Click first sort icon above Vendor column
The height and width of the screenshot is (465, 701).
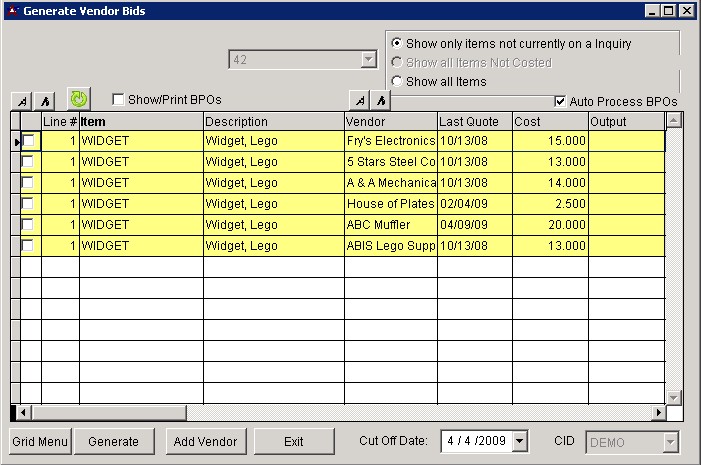pyautogui.click(x=360, y=100)
